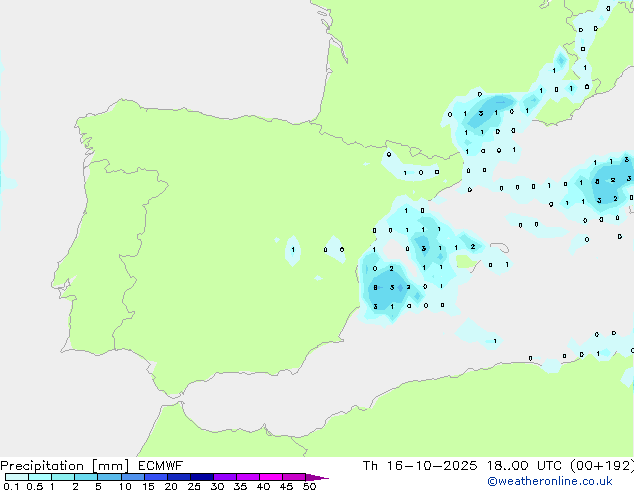Click the 1 to 2 mm legend swatch

pos(63,477)
